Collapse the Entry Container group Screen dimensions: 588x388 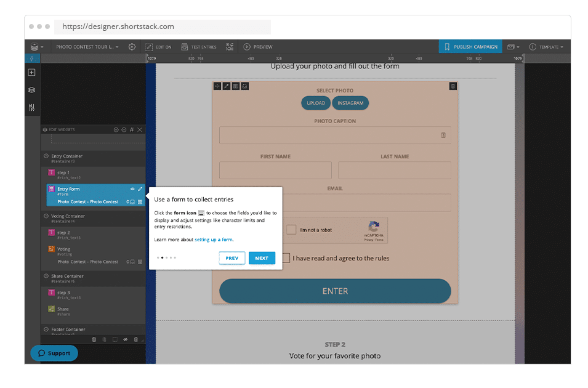click(46, 156)
